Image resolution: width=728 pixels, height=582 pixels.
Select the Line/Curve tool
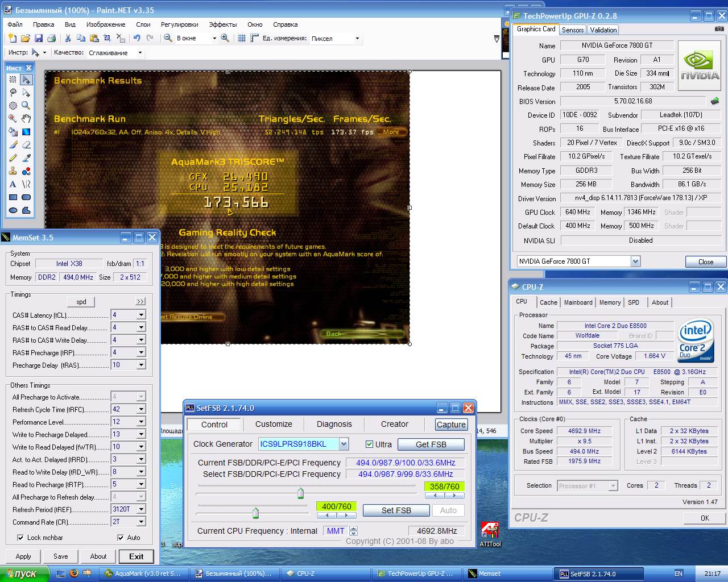[26, 184]
